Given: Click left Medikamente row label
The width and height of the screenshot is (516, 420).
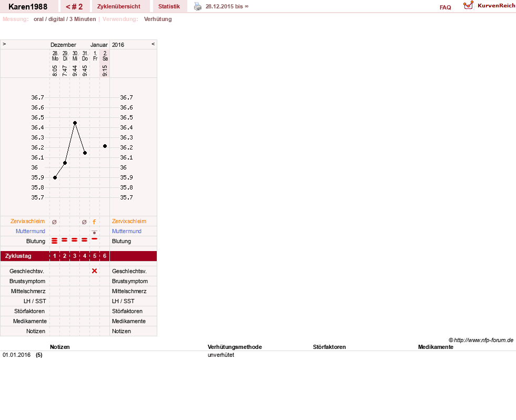Looking at the screenshot, I should 30,321.
